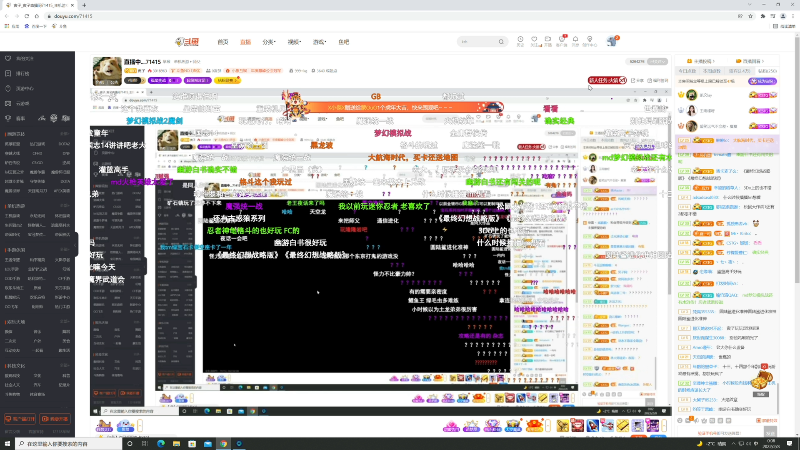Open the Windows notification center icon
The width and height of the screenshot is (800, 450).
click(x=790, y=444)
